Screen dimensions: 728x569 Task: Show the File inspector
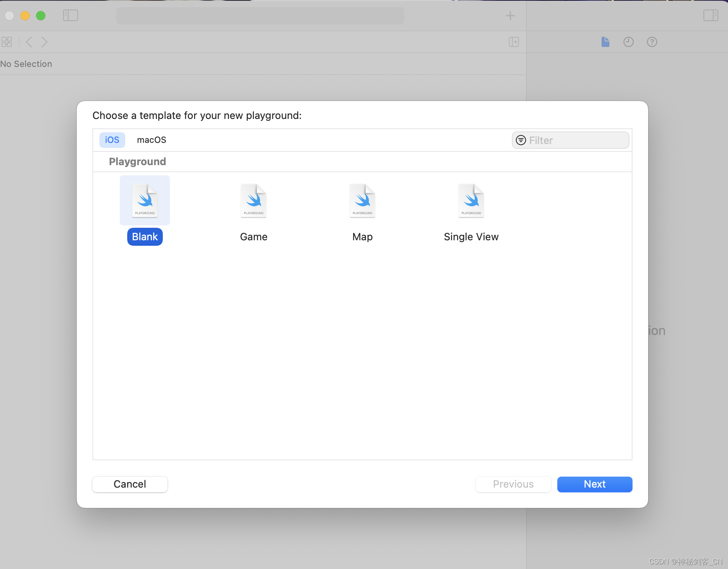[605, 42]
